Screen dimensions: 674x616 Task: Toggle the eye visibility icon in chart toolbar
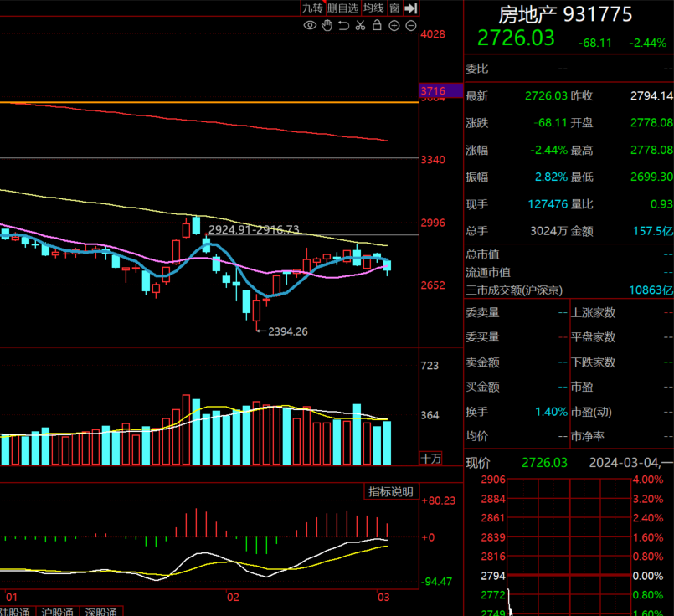point(310,25)
